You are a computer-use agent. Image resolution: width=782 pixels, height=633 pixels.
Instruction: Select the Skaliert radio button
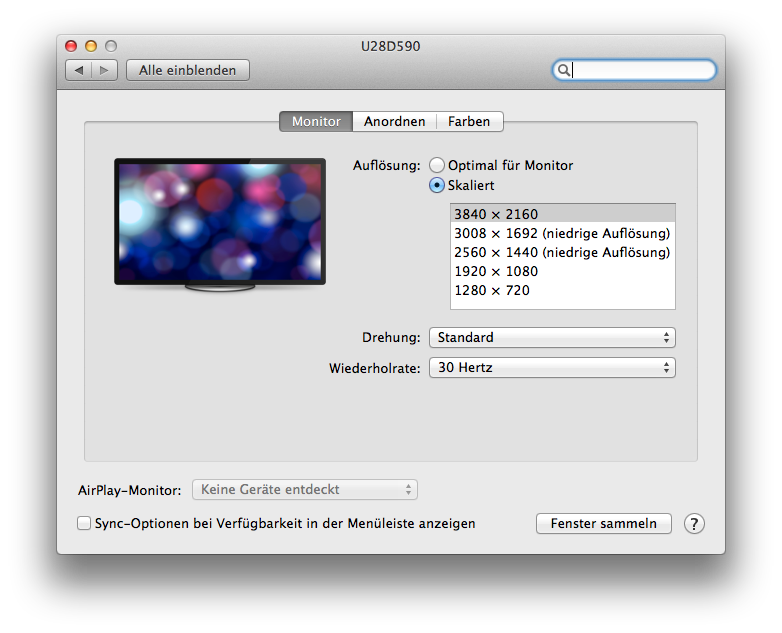click(436, 185)
